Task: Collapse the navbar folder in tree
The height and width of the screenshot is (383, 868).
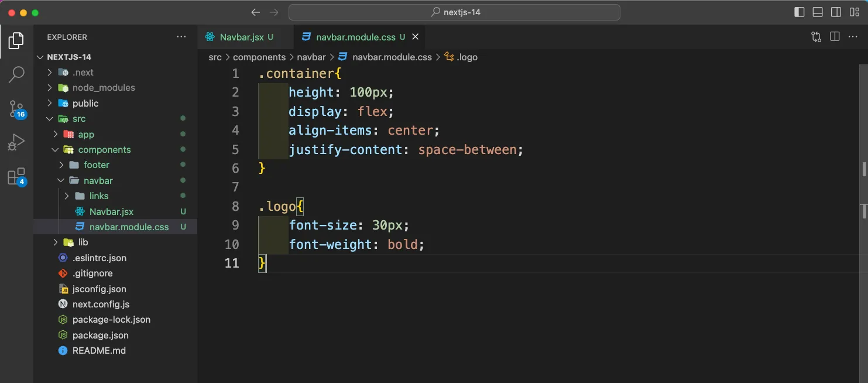Action: point(115,180)
